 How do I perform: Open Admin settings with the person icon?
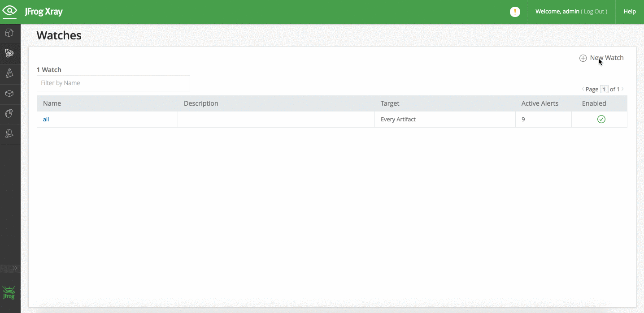(10, 133)
